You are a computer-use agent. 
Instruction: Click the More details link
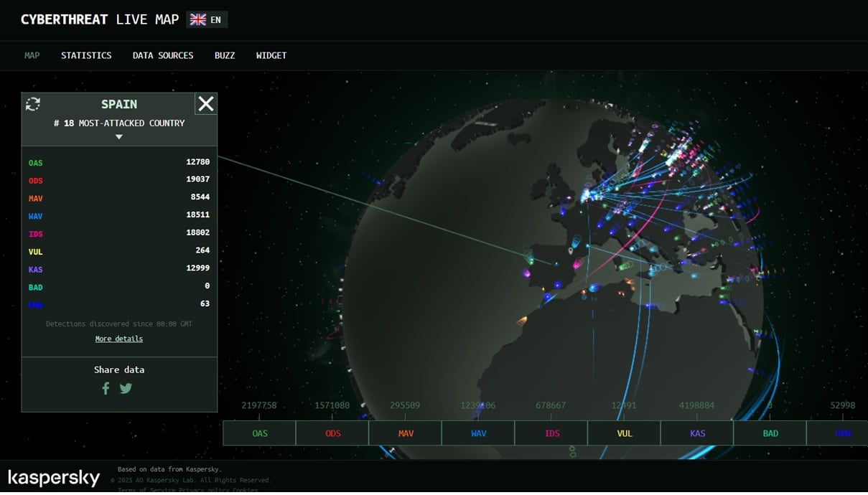(x=119, y=339)
